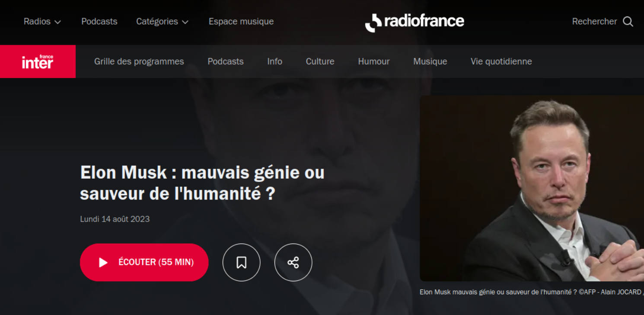Viewport: 644px width, 315px height.
Task: Open Podcasts in the top navigation
Action: click(x=99, y=21)
